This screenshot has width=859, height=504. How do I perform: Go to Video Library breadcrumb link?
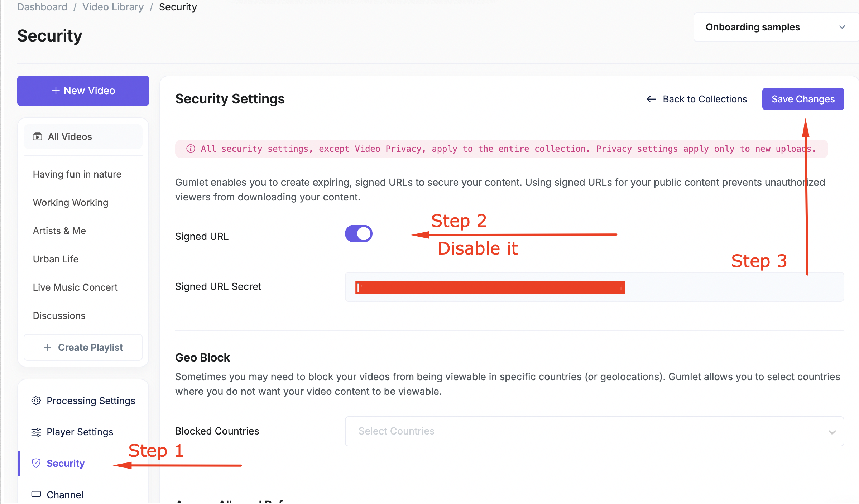[113, 7]
